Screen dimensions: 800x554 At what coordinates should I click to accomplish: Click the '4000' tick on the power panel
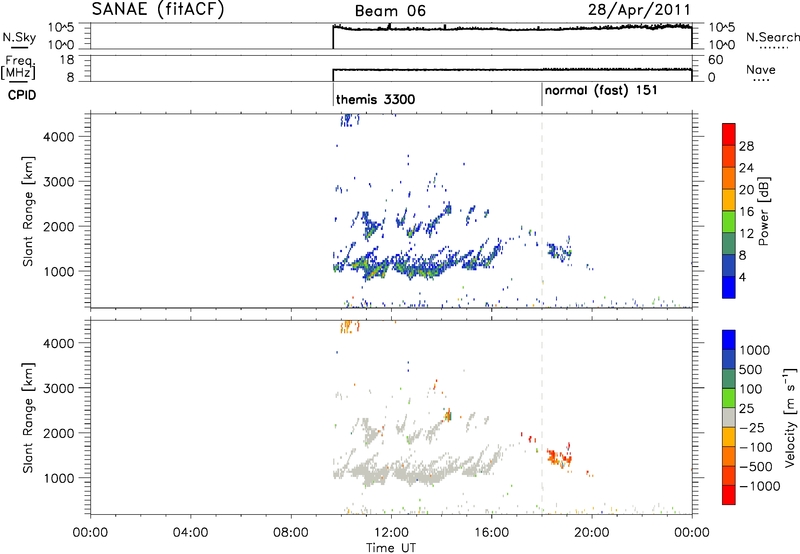(x=59, y=137)
